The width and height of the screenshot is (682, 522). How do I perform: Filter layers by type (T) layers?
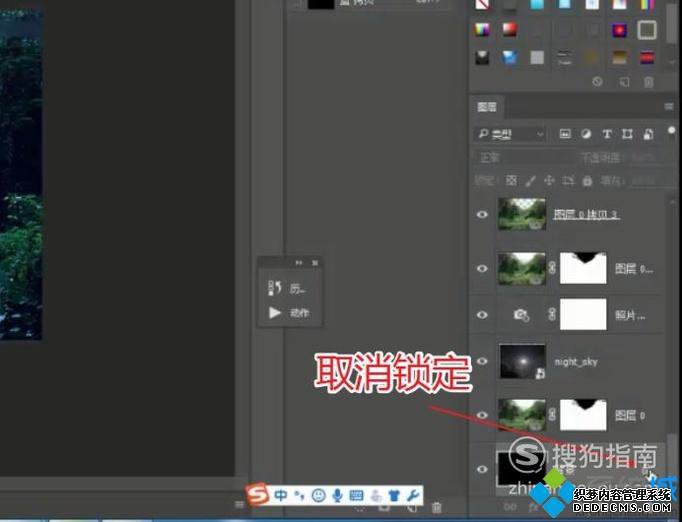607,134
